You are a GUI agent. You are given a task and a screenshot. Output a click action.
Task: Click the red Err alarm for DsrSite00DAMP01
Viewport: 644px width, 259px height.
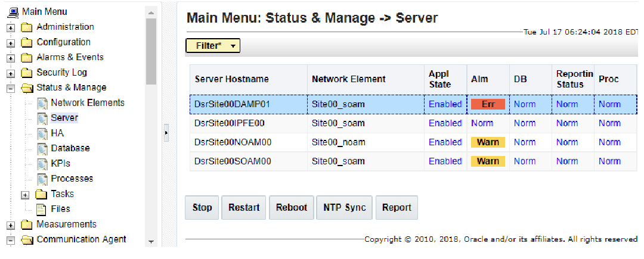tap(488, 104)
